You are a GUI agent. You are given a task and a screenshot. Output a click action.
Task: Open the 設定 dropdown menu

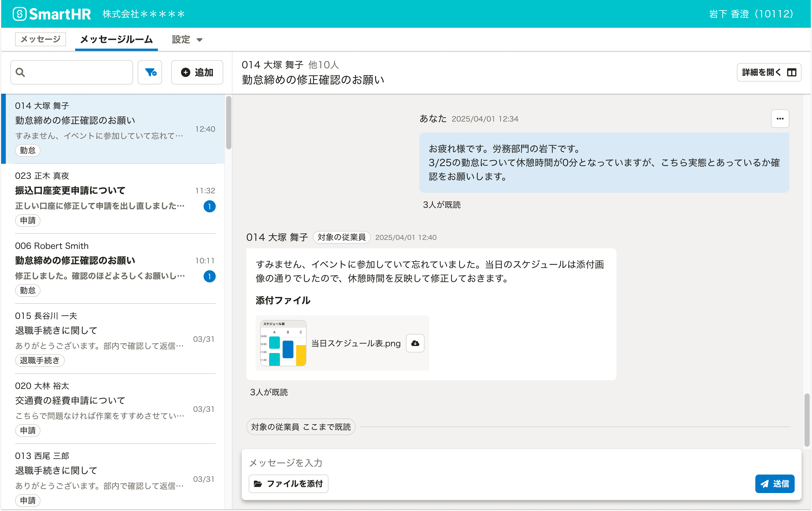click(187, 40)
